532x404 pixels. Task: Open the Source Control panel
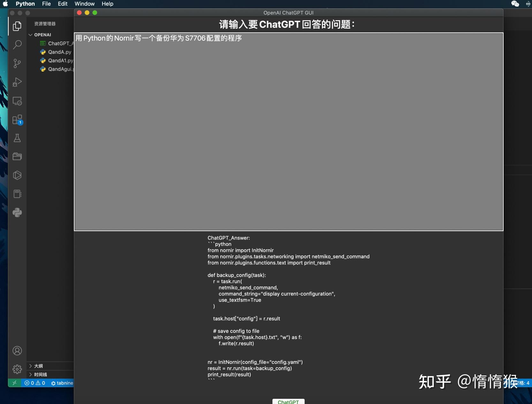(17, 63)
